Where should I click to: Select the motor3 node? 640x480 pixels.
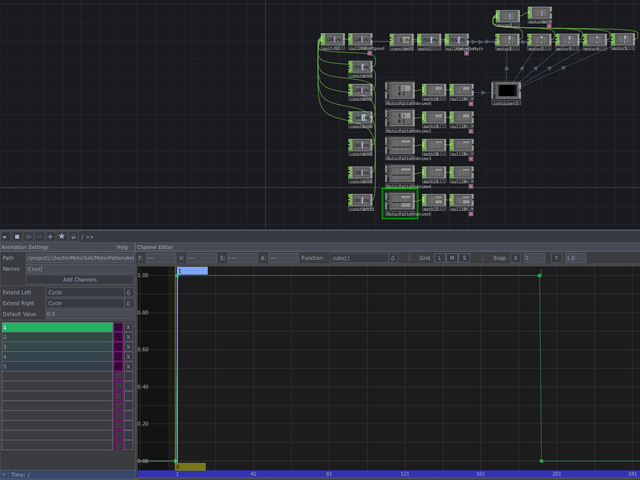pos(567,40)
